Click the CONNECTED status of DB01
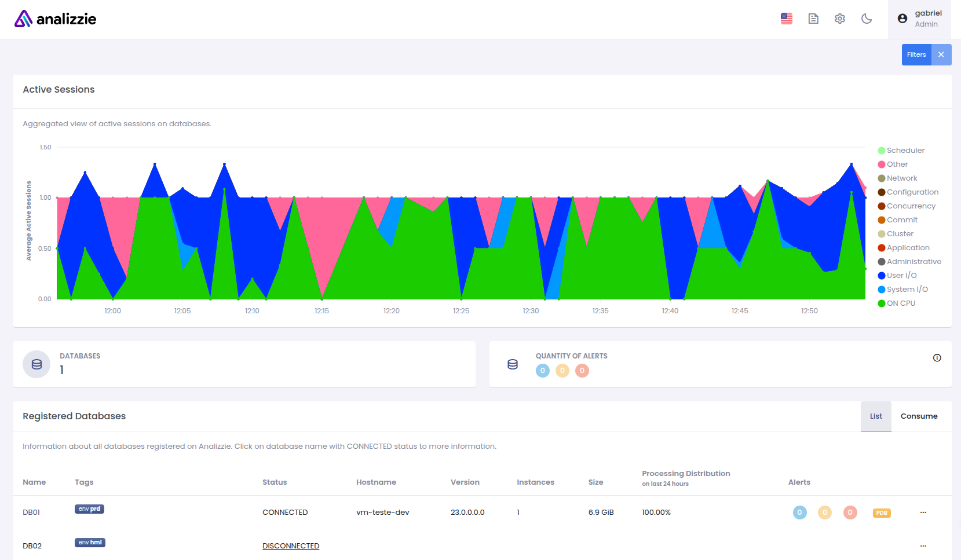Image resolution: width=961 pixels, height=560 pixels. [x=285, y=513]
